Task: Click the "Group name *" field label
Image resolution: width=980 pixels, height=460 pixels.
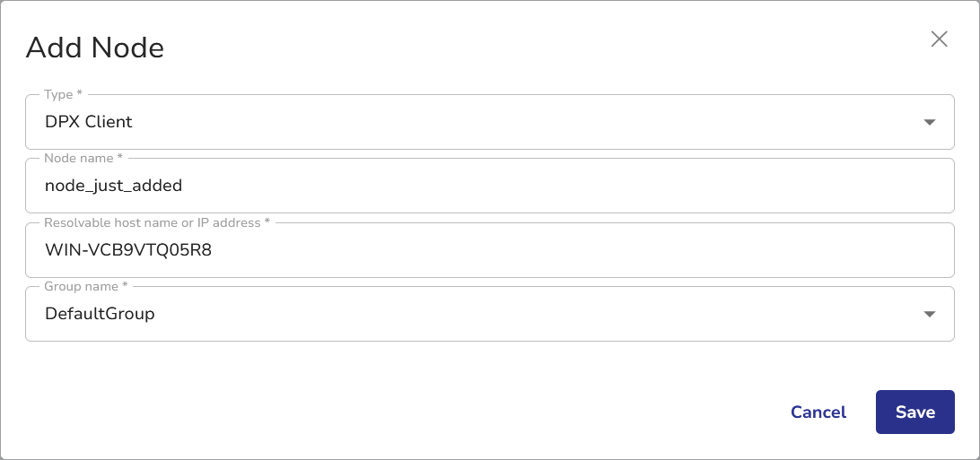Action: tap(85, 286)
